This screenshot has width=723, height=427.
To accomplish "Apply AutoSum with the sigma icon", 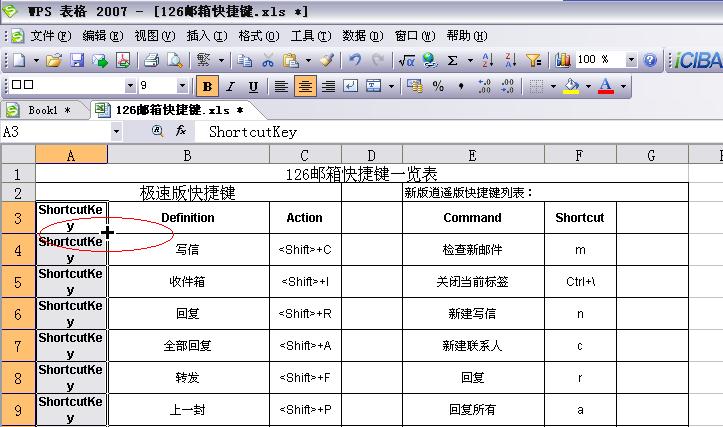I will click(x=453, y=60).
